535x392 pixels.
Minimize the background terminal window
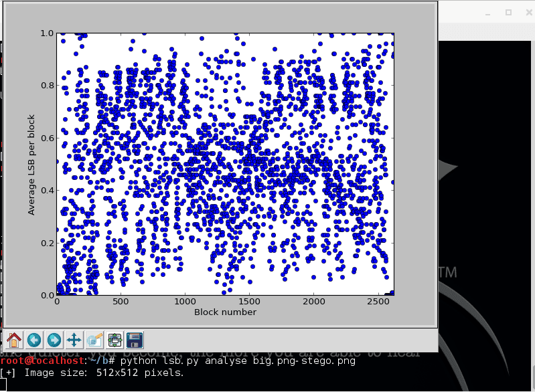tap(487, 13)
